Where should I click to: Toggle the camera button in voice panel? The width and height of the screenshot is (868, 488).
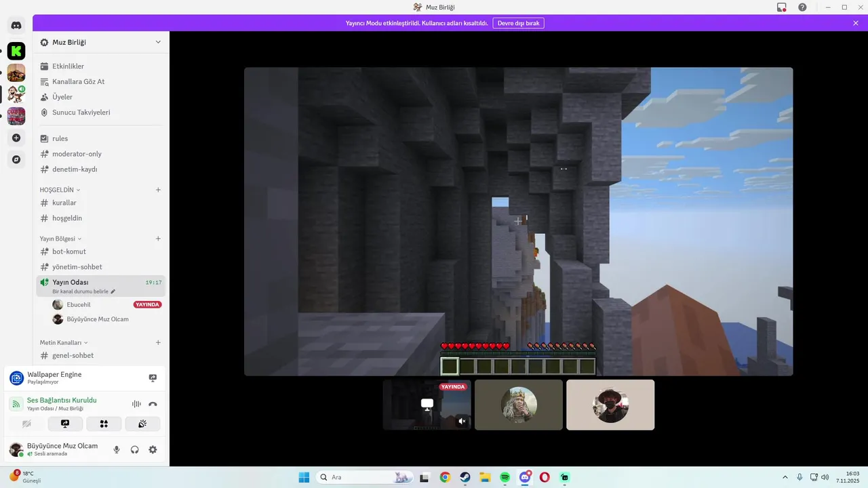click(26, 424)
